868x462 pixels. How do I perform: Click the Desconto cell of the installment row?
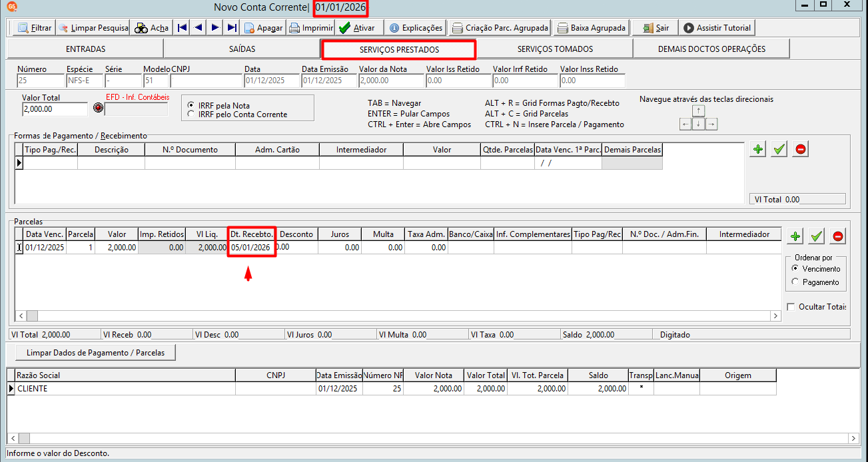click(296, 247)
